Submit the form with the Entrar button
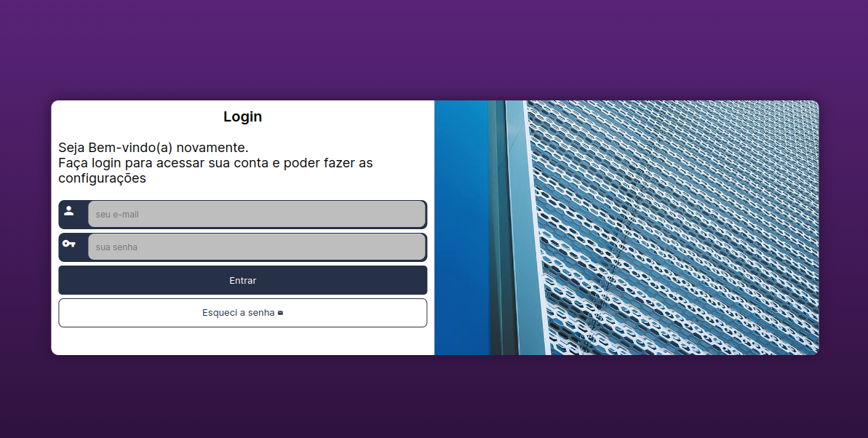Viewport: 868px width, 438px height. pyautogui.click(x=243, y=280)
